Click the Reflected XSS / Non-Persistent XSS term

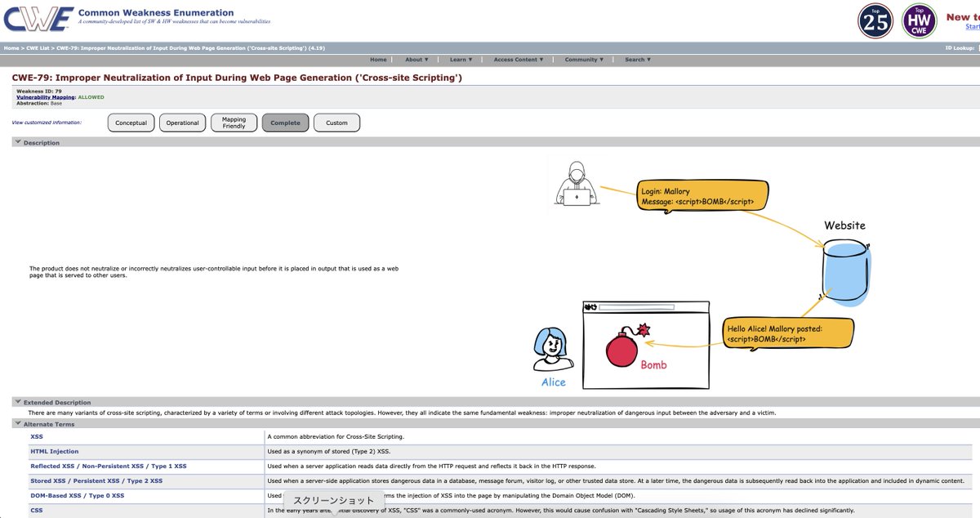tap(109, 466)
